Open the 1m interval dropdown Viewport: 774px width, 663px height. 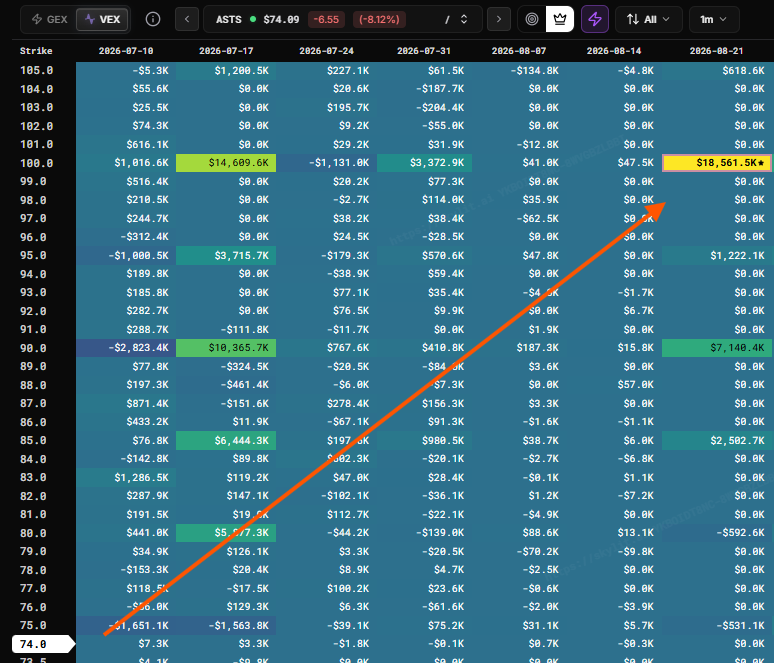(714, 19)
